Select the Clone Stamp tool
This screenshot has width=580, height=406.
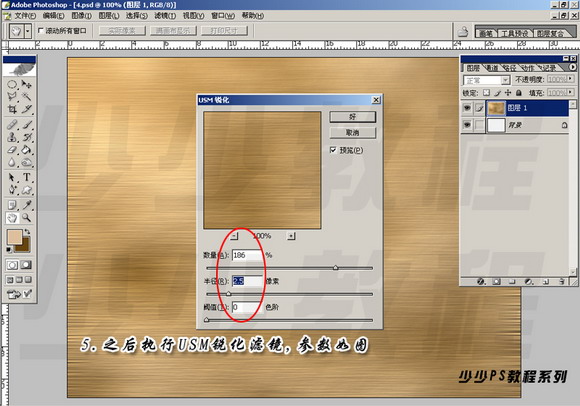12,137
